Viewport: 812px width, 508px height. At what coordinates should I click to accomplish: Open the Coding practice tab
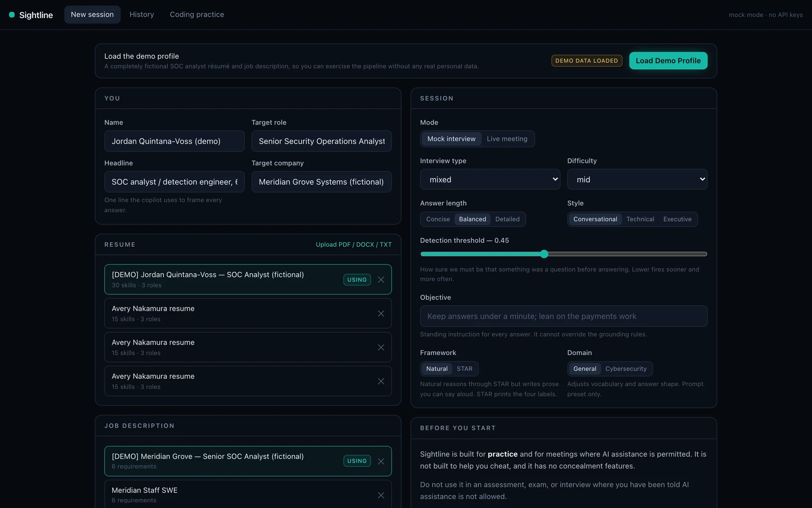197,14
